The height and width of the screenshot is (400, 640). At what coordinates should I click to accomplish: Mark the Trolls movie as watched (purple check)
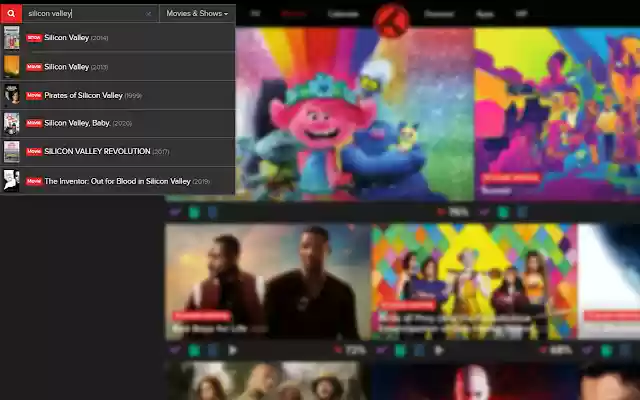coord(176,212)
